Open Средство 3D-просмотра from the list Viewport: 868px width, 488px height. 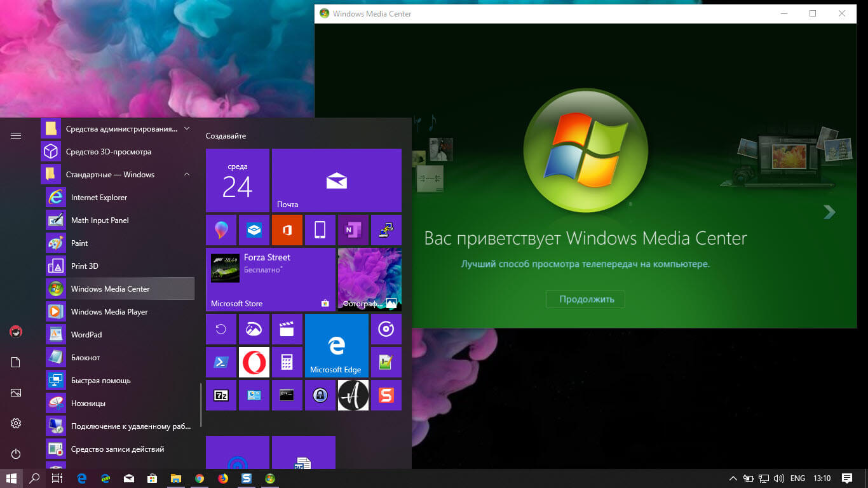(x=118, y=152)
